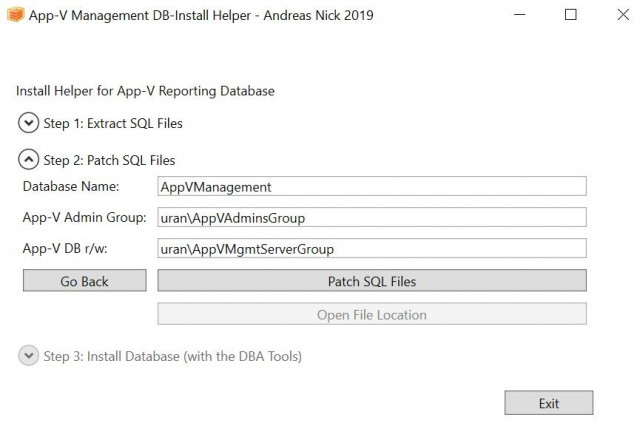Click the Go Back button
The width and height of the screenshot is (640, 426).
(84, 281)
